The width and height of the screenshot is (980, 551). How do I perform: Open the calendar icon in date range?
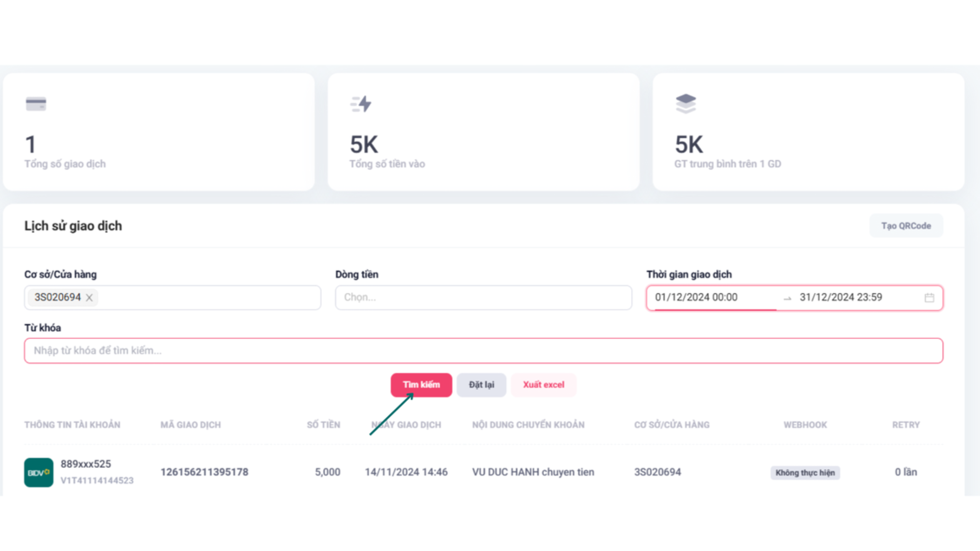click(929, 298)
